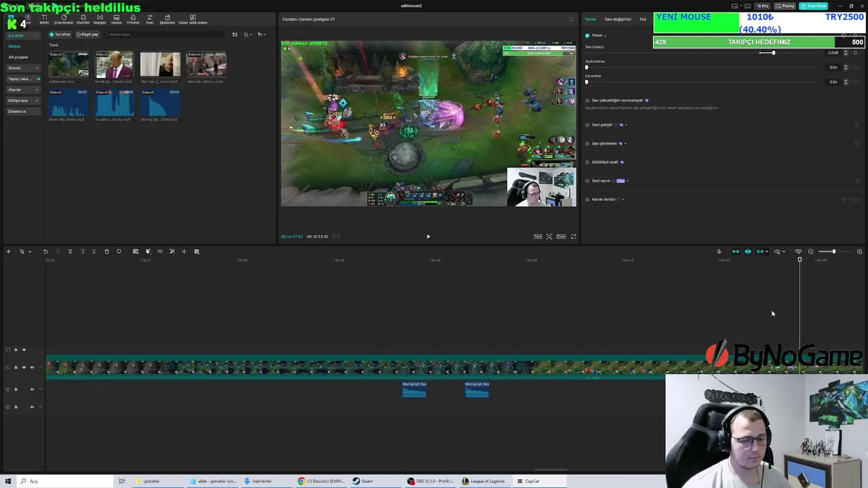The height and width of the screenshot is (488, 868).
Task: Toggle the Temel checkbox
Action: point(587,35)
